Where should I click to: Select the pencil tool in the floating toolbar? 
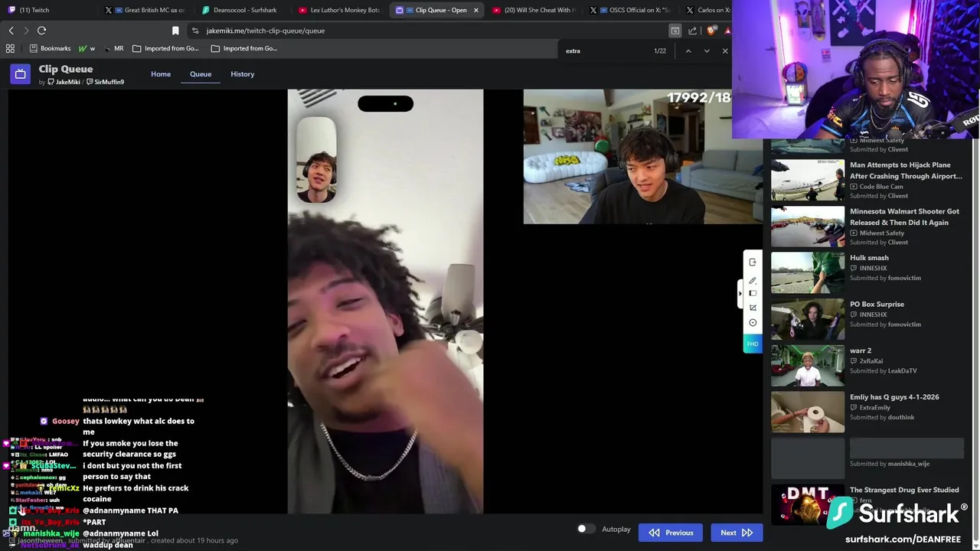(x=753, y=280)
